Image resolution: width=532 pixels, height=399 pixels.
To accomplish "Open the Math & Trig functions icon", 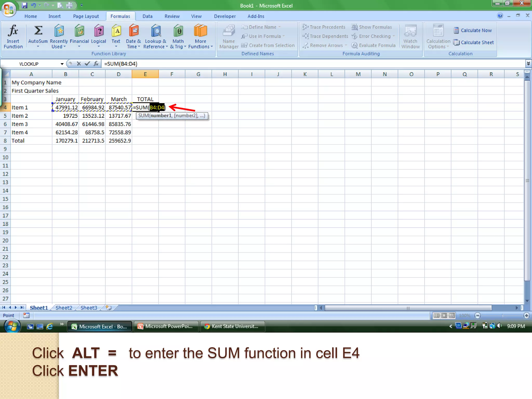I will click(178, 31).
